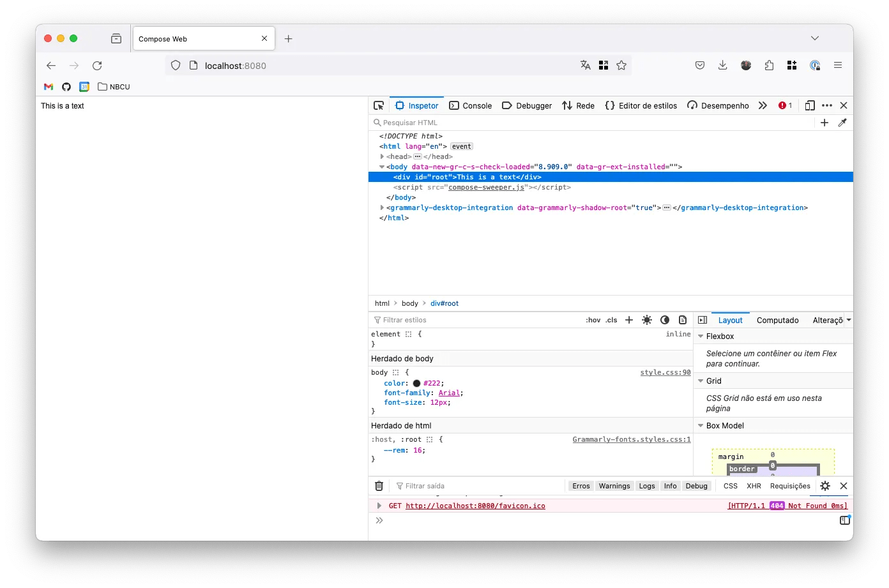Screen dimensions: 889x588
Task: Toggle Warnings console filter
Action: (x=614, y=486)
